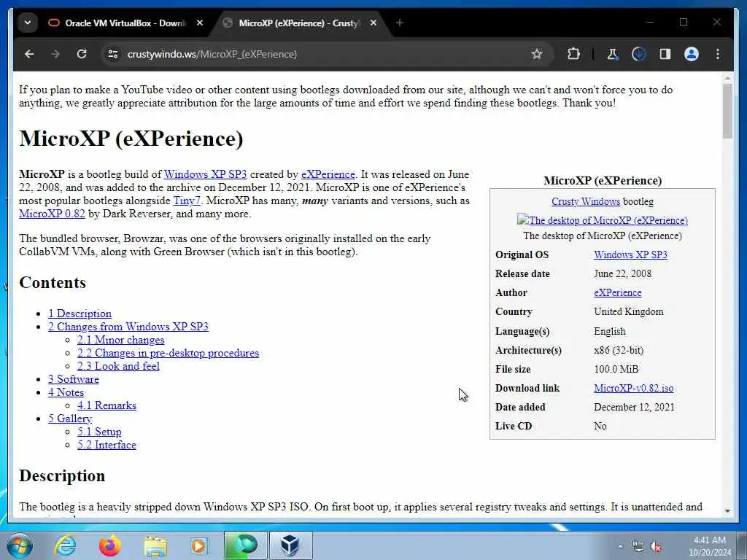Toggle the browser side panel
The height and width of the screenshot is (560, 747).
pyautogui.click(x=665, y=54)
